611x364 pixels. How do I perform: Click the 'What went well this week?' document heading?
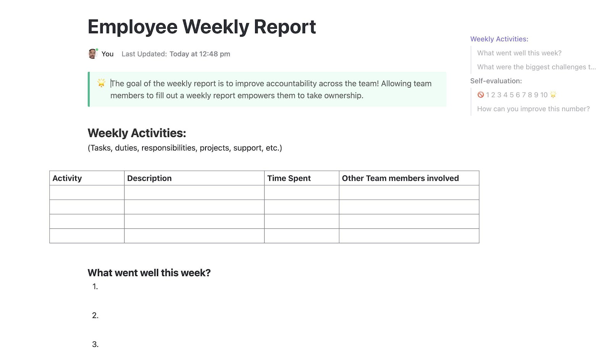[149, 273]
